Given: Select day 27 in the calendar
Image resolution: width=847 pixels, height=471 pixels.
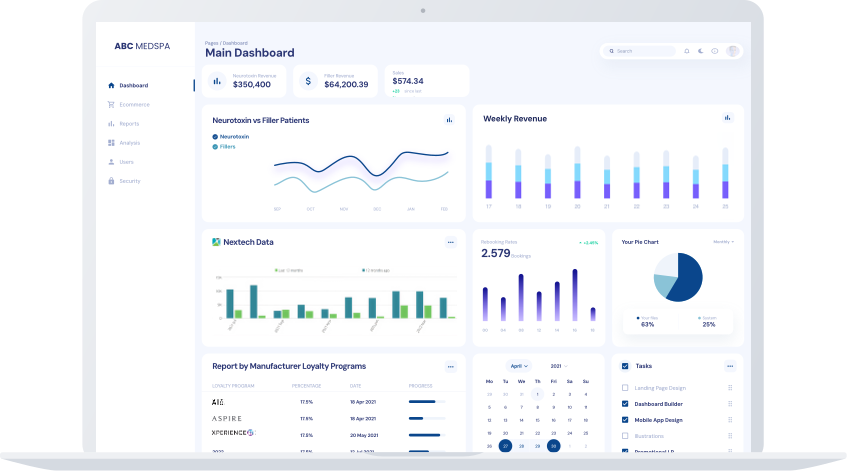Looking at the screenshot, I should coord(505,446).
